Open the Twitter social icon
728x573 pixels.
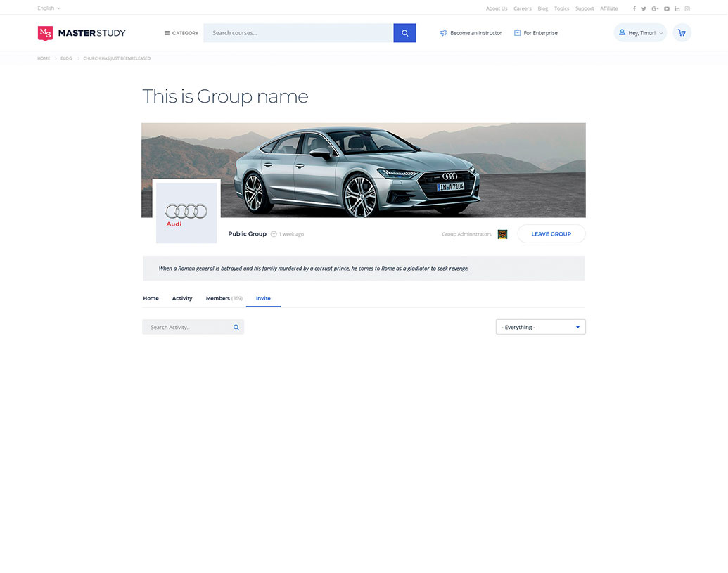point(644,8)
